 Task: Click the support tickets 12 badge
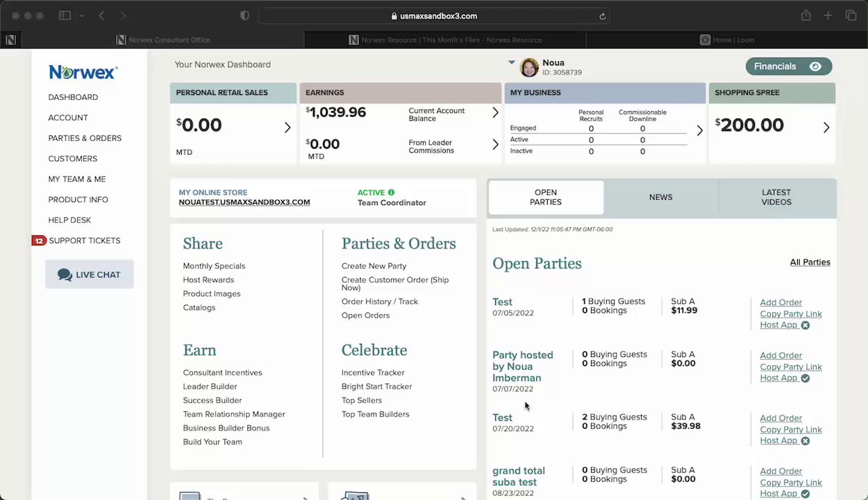(x=38, y=240)
